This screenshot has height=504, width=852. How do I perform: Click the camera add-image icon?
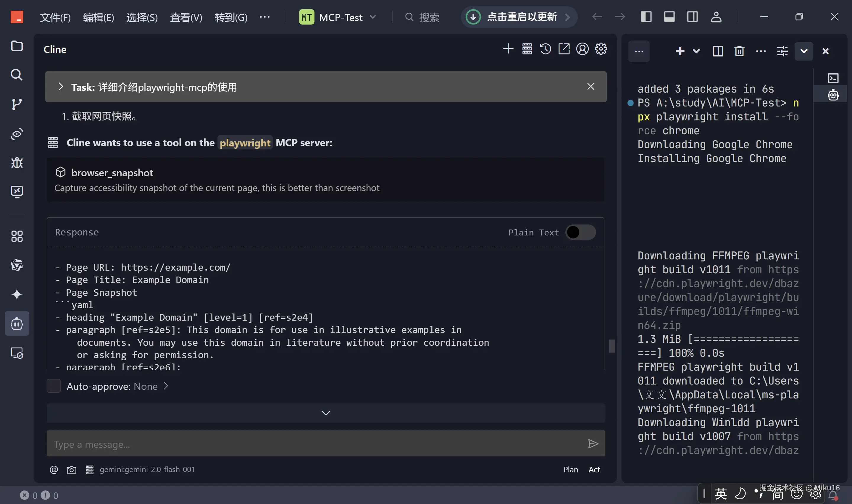point(71,470)
